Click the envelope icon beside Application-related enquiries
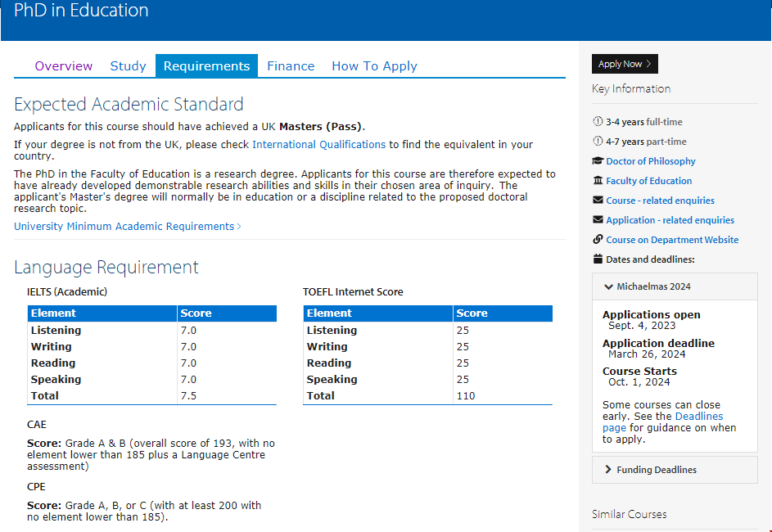 (x=598, y=220)
